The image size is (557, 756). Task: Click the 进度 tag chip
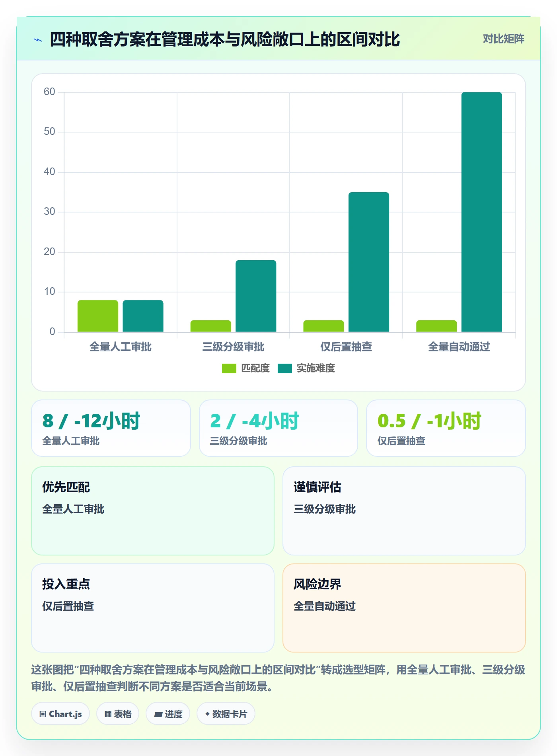[168, 714]
